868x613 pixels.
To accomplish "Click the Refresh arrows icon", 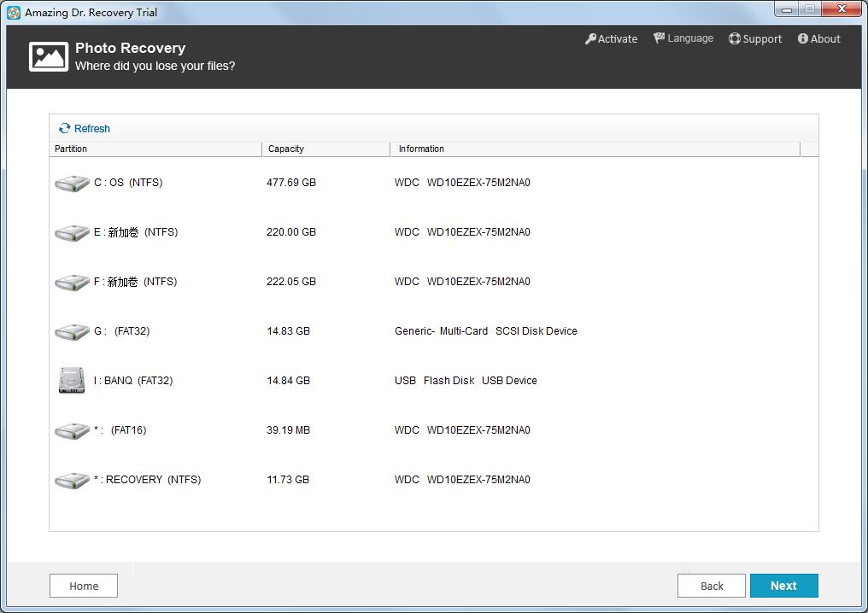I will coord(64,128).
